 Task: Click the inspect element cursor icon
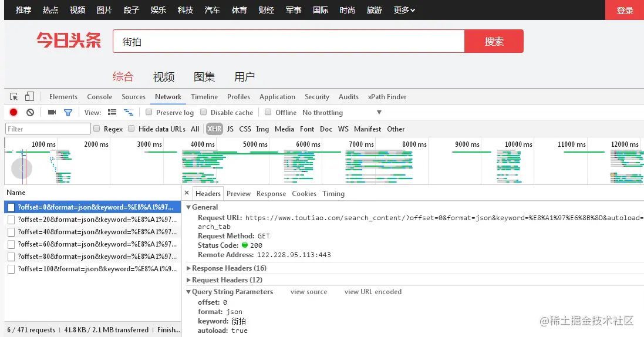14,96
